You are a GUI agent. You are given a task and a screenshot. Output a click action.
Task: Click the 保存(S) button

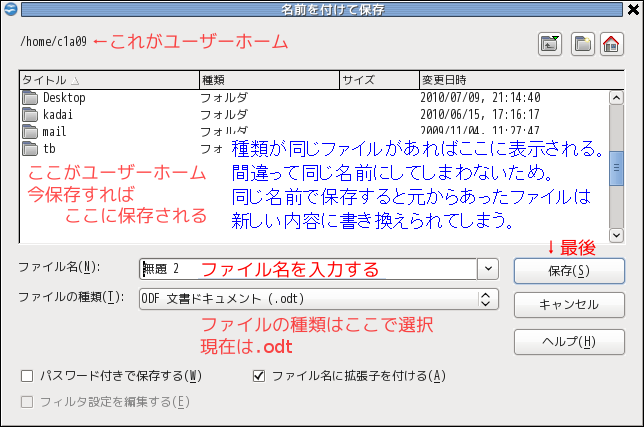(x=569, y=271)
